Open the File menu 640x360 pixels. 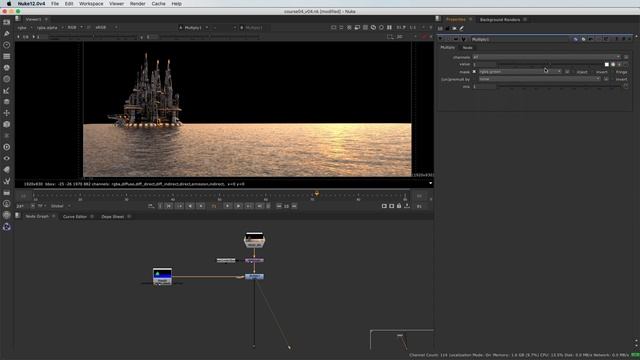tap(55, 4)
